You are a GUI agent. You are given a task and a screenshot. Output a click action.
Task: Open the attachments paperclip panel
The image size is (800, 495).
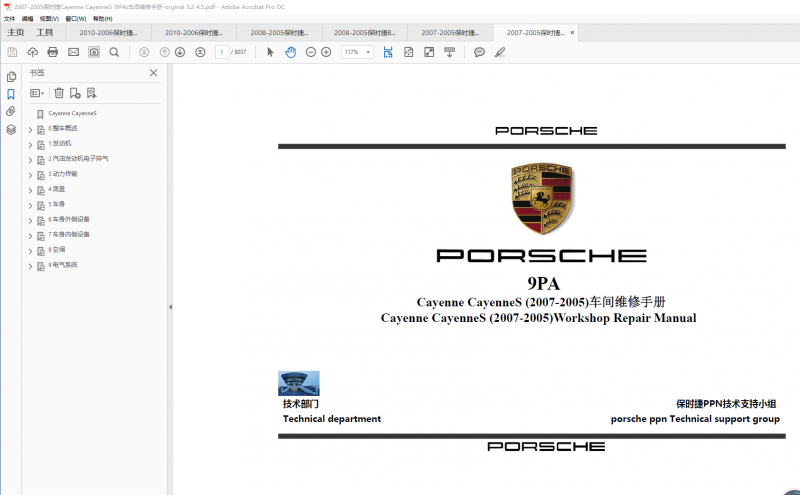point(11,111)
